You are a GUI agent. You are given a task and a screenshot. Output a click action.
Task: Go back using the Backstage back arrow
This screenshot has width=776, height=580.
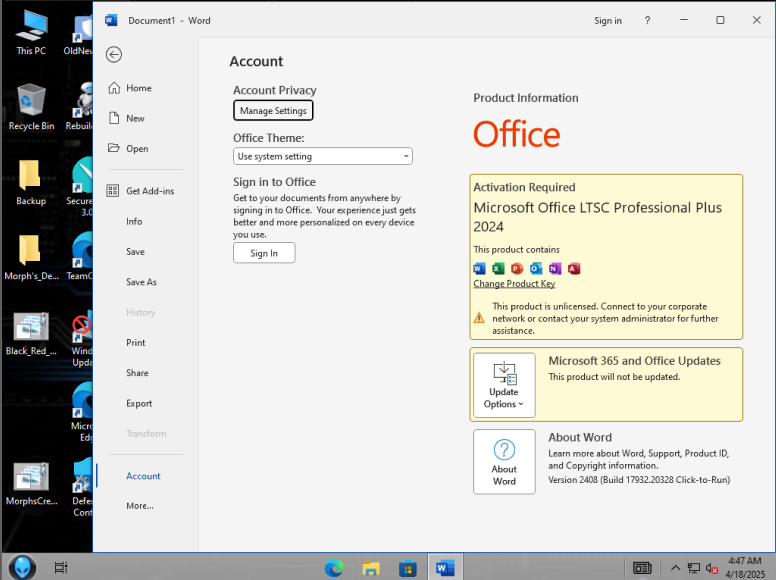(114, 54)
